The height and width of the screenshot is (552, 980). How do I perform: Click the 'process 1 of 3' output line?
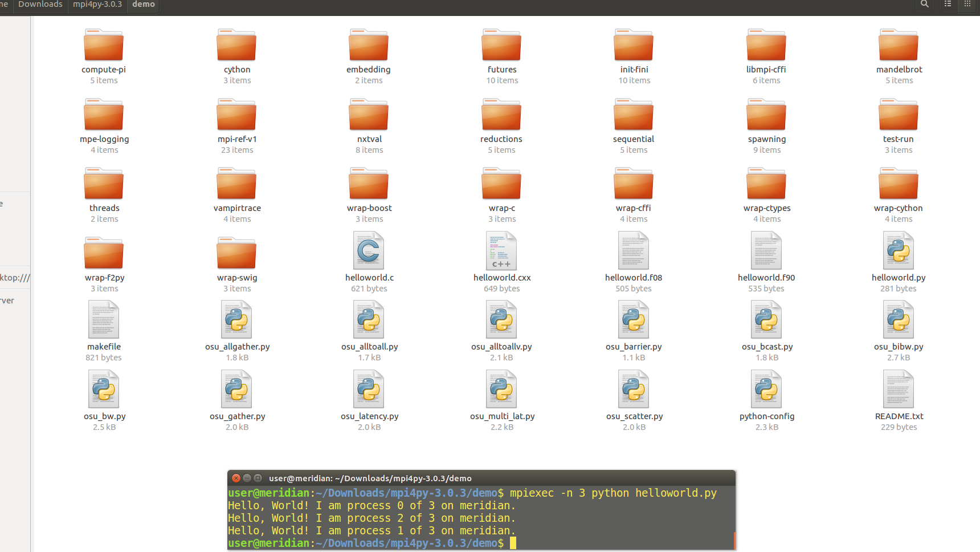[371, 530]
